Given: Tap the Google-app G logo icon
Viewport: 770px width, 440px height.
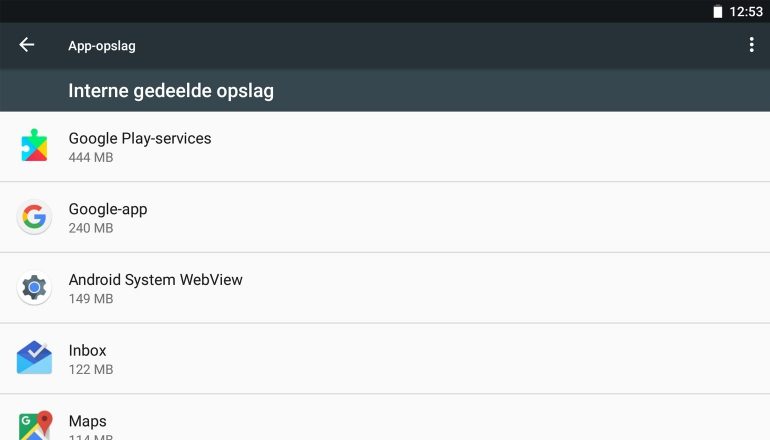Looking at the screenshot, I should [x=34, y=217].
